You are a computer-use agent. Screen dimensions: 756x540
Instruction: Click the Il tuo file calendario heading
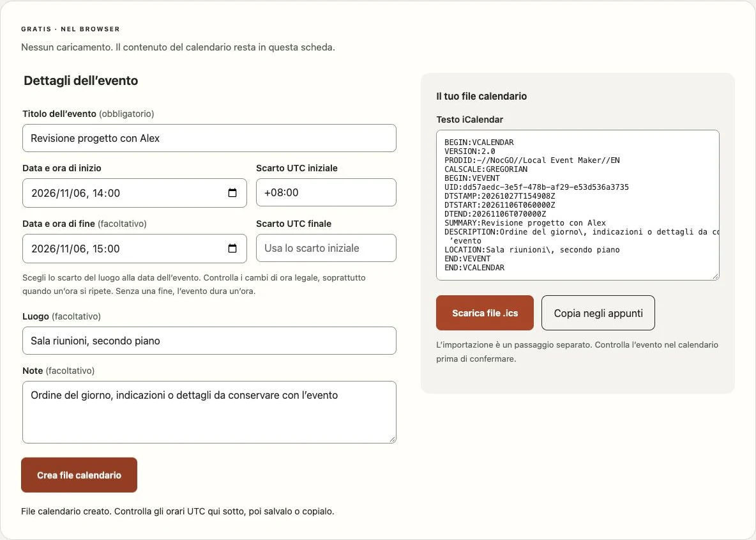click(481, 96)
